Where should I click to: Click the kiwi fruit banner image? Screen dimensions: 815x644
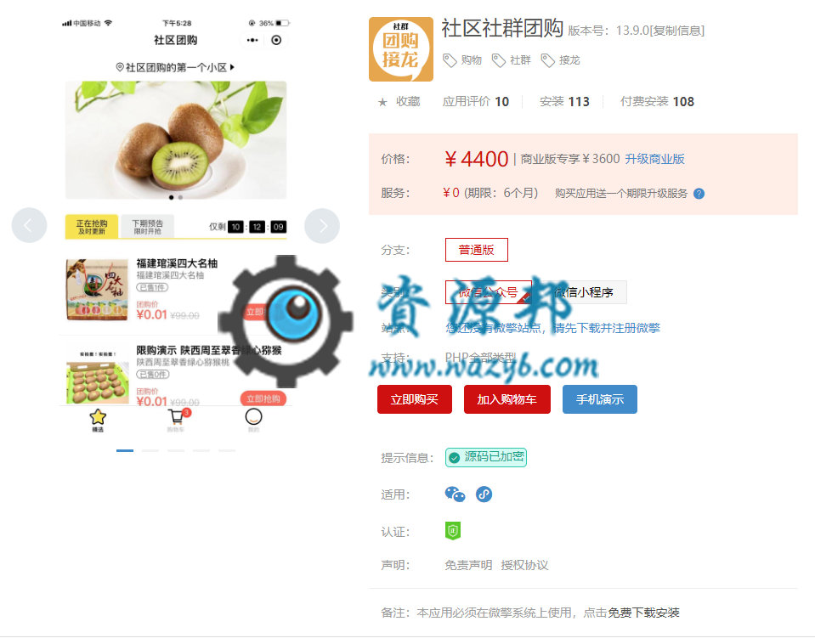coord(176,140)
